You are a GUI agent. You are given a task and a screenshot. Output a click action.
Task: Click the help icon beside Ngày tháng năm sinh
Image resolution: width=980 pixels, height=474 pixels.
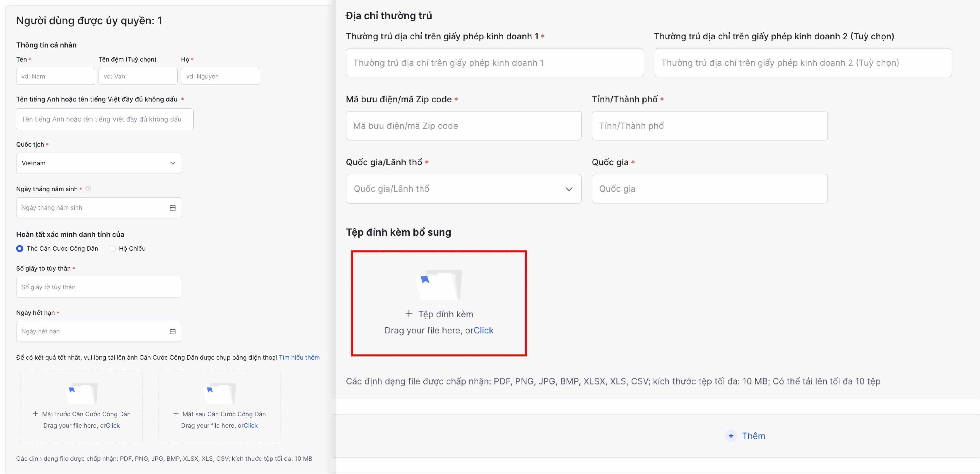88,189
